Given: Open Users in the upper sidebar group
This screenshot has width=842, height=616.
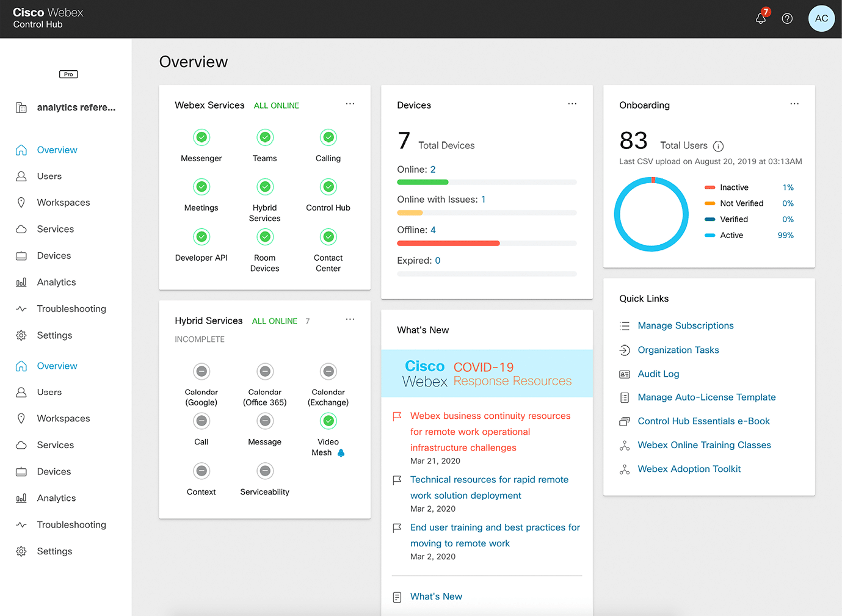Looking at the screenshot, I should [x=49, y=176].
